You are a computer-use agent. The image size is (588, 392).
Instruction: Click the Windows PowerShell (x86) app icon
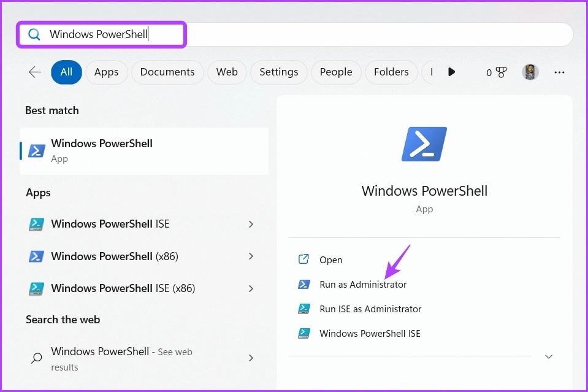point(36,256)
